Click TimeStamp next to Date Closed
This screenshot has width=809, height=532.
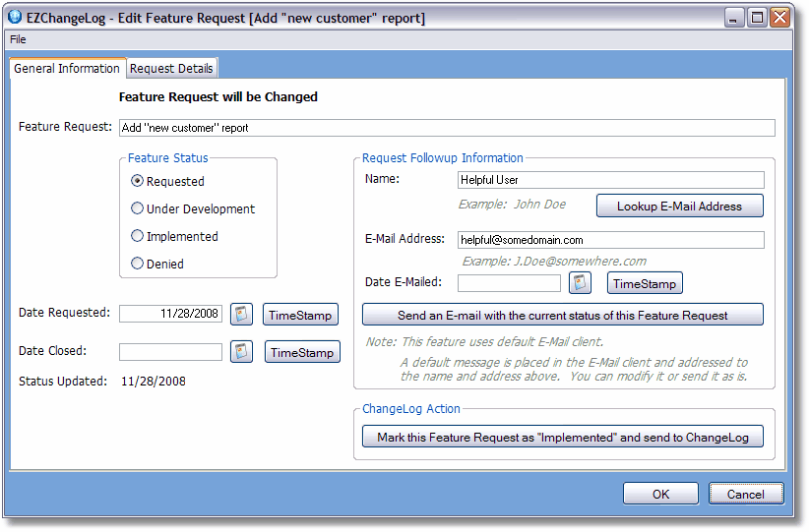[x=302, y=352]
